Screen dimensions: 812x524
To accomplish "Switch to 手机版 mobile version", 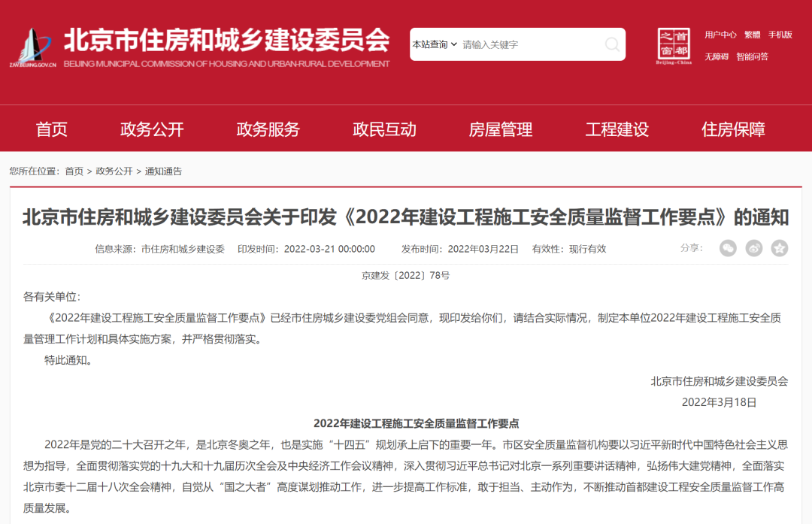I will click(x=780, y=34).
